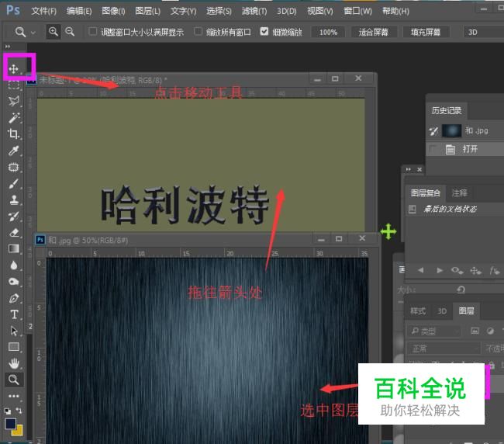Open the foreground color swatch

point(10,423)
